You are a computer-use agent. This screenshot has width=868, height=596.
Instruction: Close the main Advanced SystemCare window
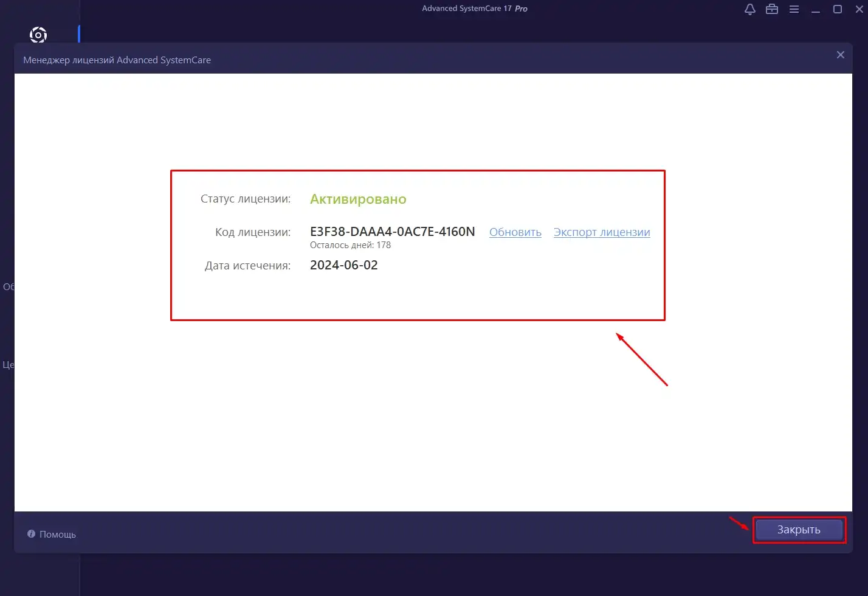pyautogui.click(x=859, y=9)
